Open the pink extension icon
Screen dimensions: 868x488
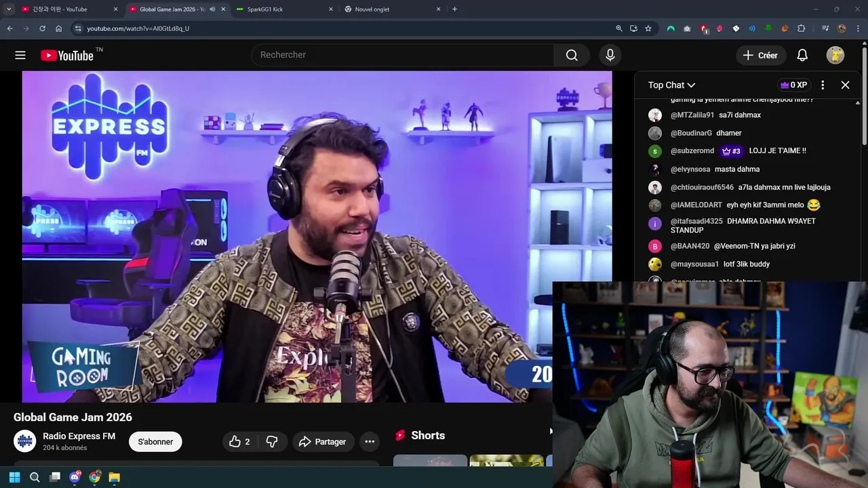pyautogui.click(x=719, y=28)
